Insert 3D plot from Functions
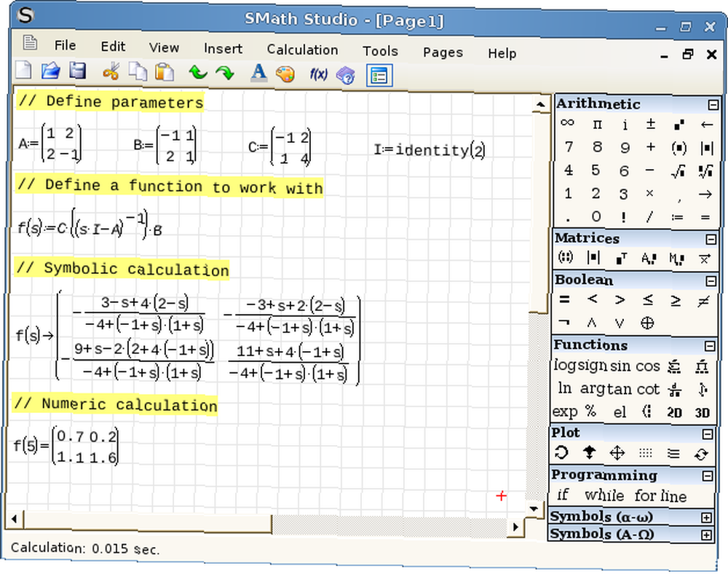 [702, 412]
